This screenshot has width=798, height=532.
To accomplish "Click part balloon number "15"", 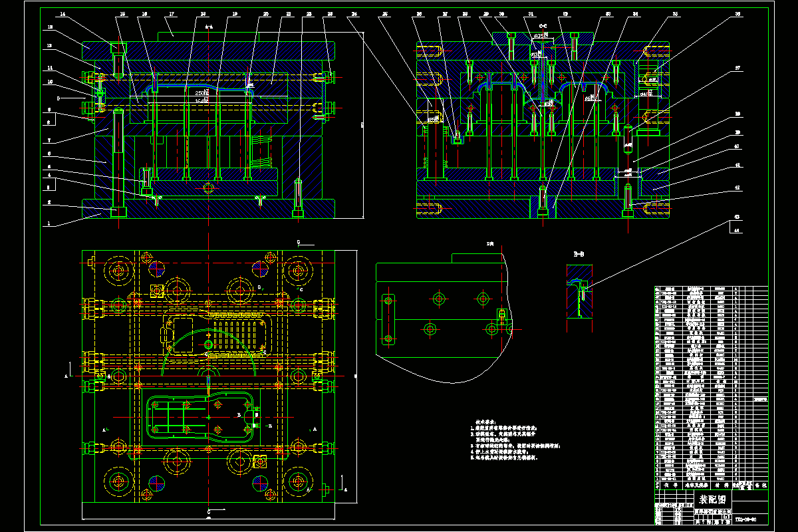I will 123,13.
